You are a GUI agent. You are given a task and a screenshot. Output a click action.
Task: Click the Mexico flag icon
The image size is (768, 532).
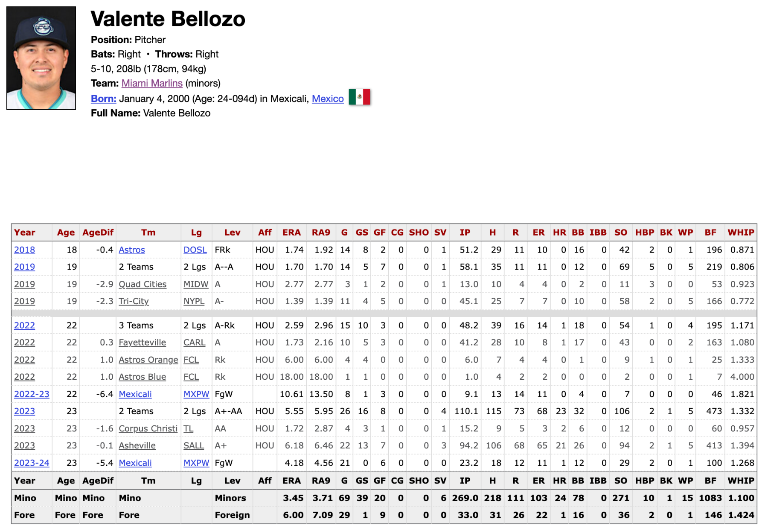pyautogui.click(x=359, y=97)
